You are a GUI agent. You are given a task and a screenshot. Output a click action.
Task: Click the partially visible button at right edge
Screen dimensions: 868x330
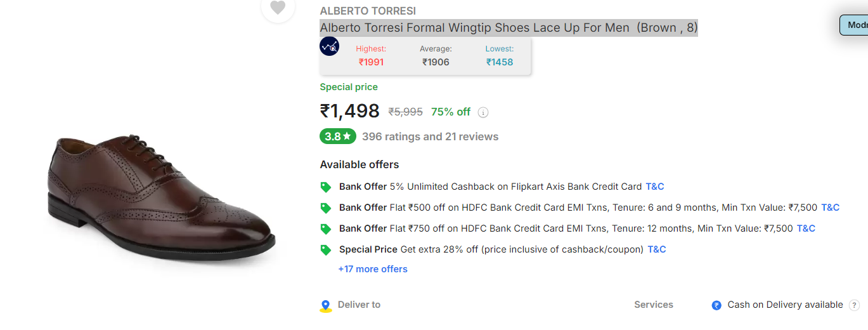[854, 25]
